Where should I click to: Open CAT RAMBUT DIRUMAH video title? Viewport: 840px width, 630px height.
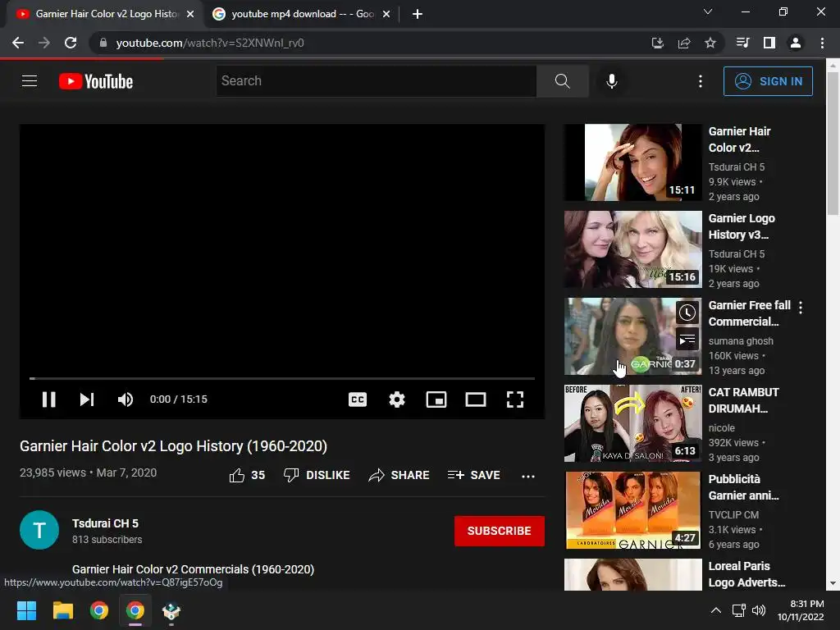point(743,400)
